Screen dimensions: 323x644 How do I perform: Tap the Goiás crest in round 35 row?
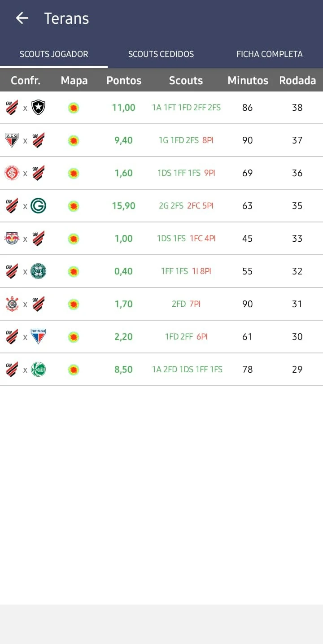39,206
